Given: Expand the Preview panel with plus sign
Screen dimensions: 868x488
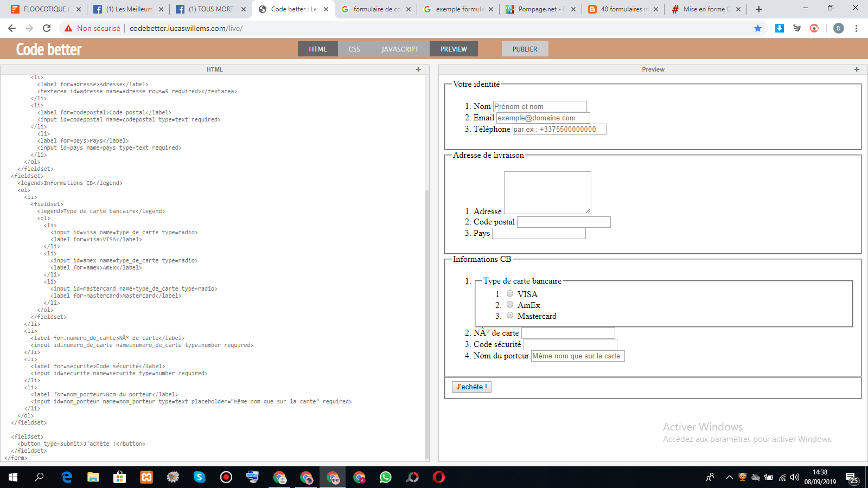Looking at the screenshot, I should pyautogui.click(x=857, y=69).
